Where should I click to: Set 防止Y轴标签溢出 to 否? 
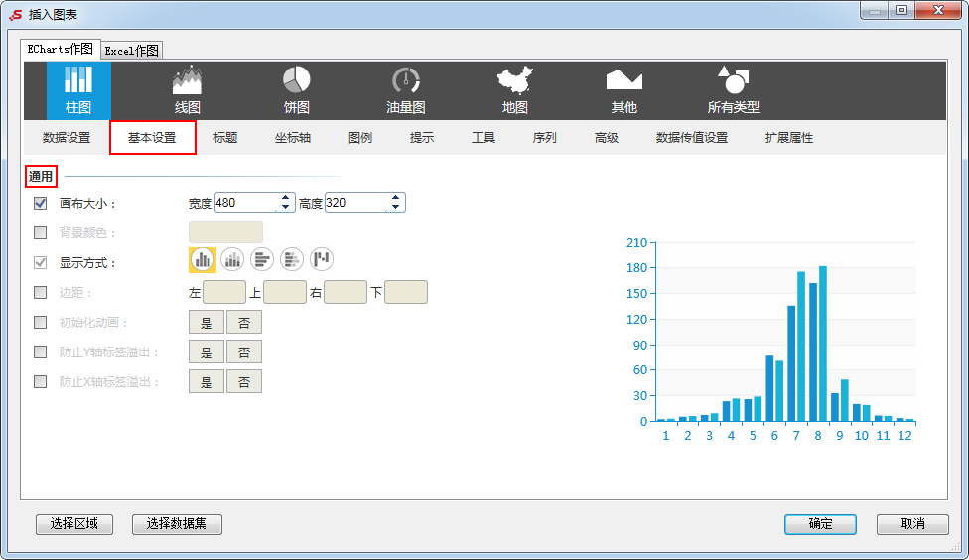point(244,352)
